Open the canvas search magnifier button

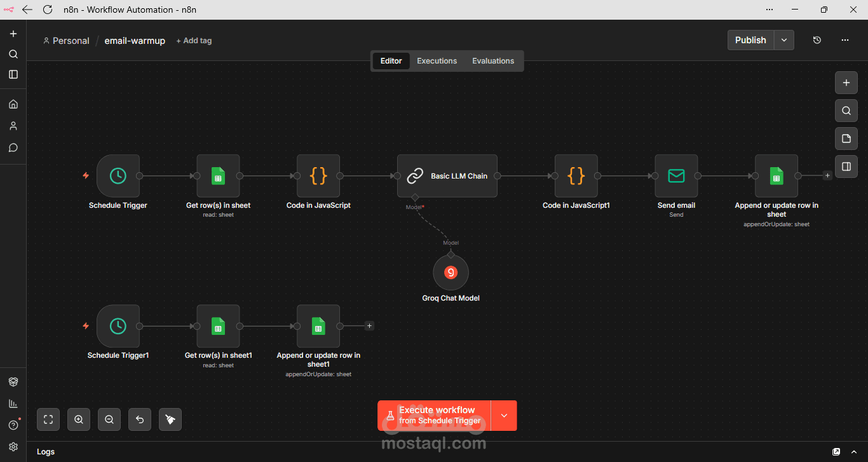coord(846,111)
